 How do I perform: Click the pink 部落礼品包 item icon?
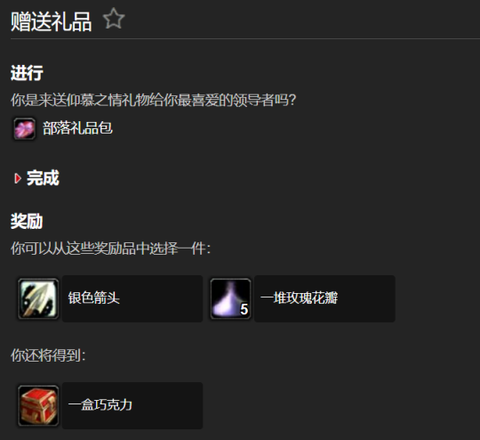tap(24, 128)
